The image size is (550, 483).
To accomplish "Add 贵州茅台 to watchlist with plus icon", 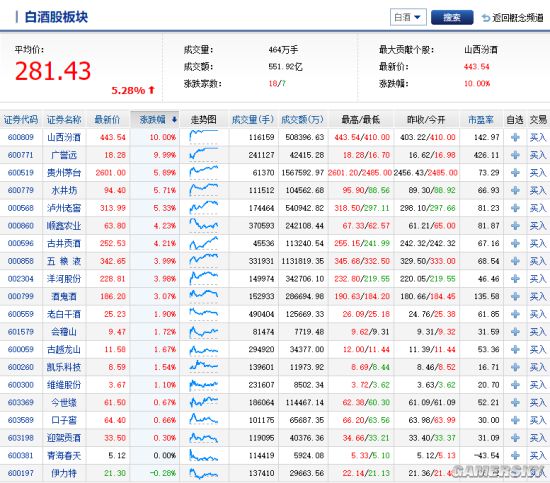I will [515, 173].
